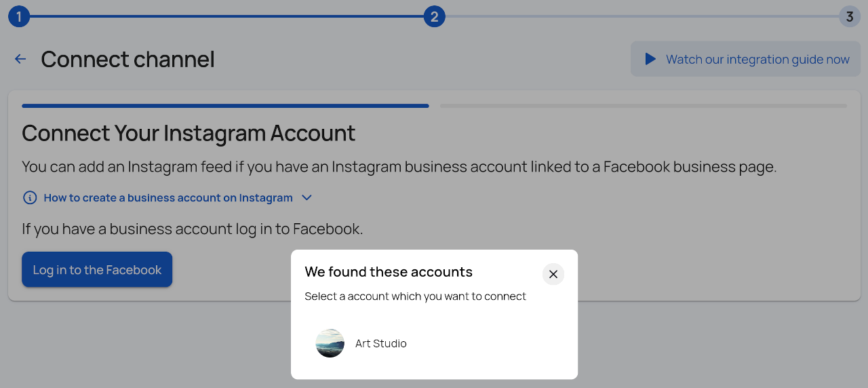The image size is (868, 388).
Task: Click the filled blue progress bar segment
Action: (x=225, y=106)
